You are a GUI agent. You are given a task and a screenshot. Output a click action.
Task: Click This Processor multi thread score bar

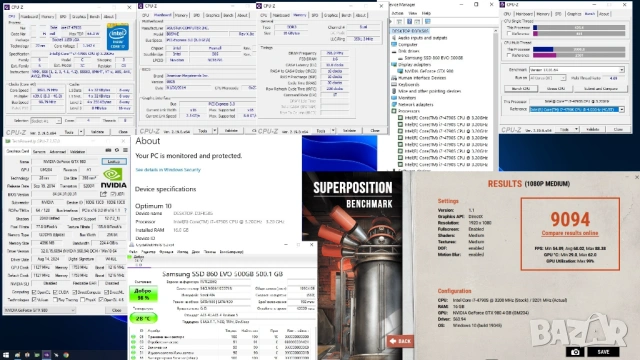pos(579,49)
